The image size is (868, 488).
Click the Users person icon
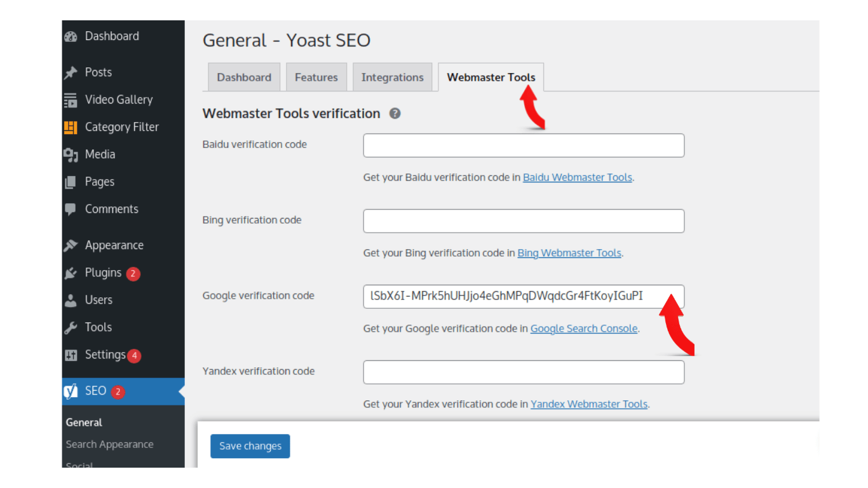(71, 301)
